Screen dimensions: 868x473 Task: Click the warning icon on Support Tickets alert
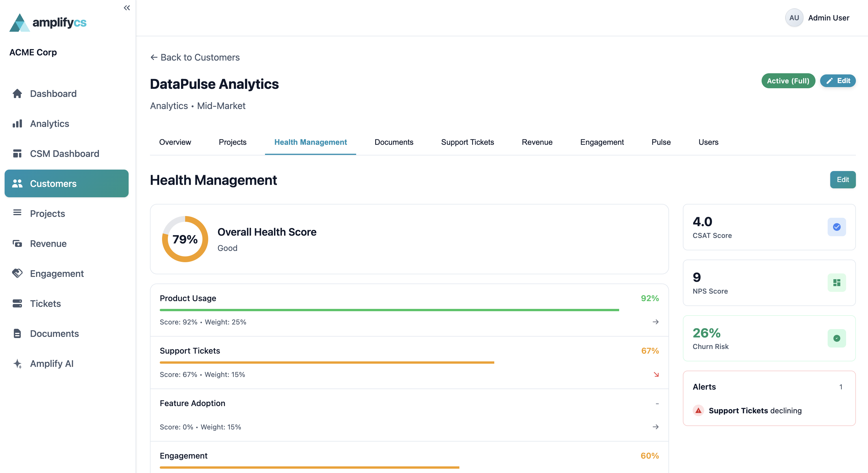tap(698, 410)
